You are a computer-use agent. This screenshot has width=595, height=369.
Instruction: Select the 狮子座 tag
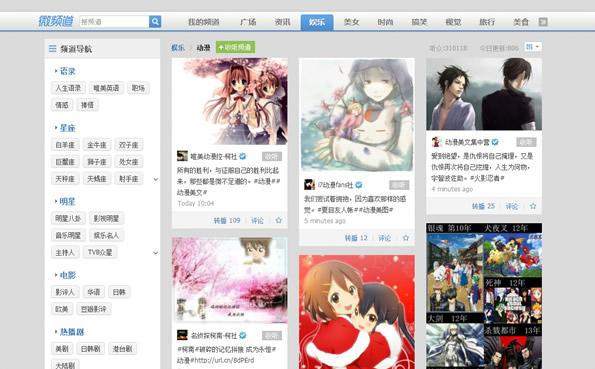(x=97, y=162)
